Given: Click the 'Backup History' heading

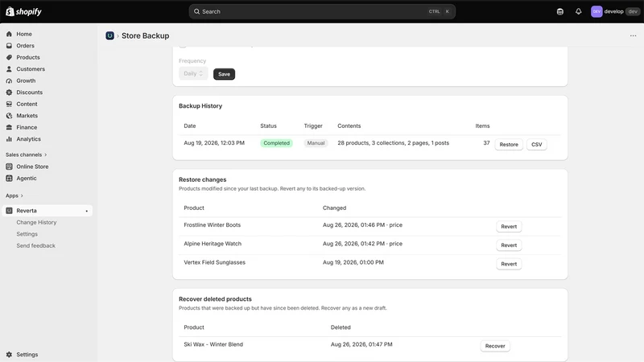Looking at the screenshot, I should (x=200, y=106).
